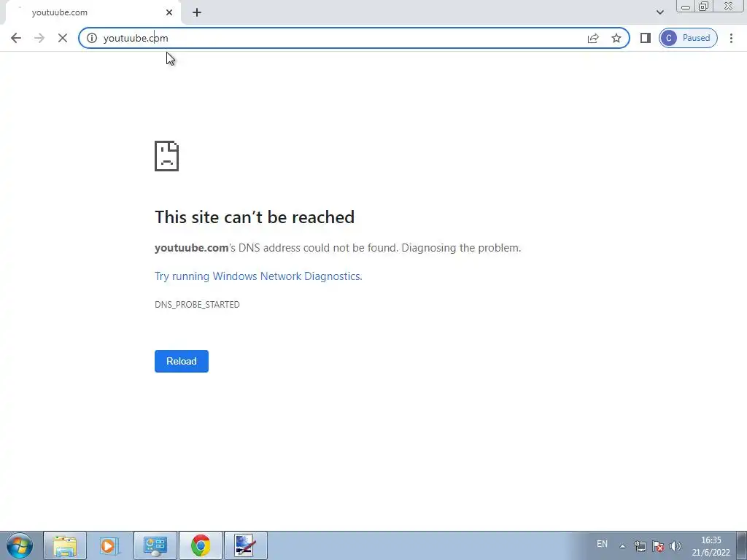The image size is (747, 560).
Task: Open Chrome's three-dot menu
Action: tap(731, 38)
